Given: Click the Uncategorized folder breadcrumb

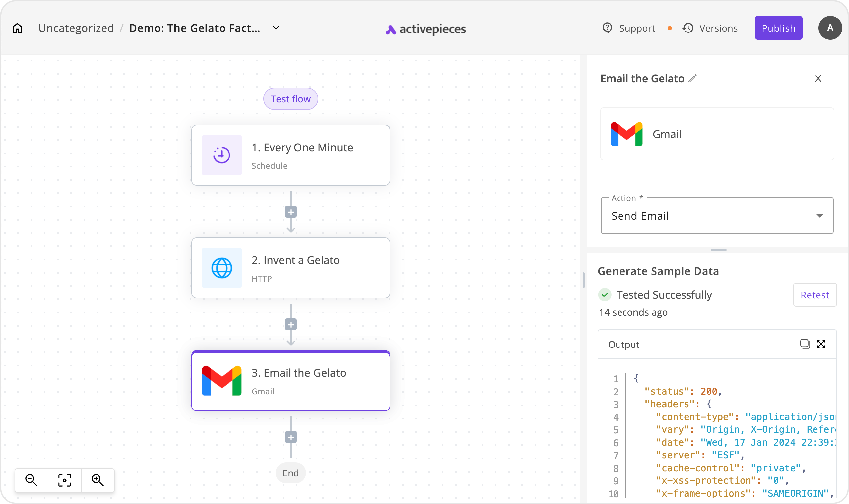Looking at the screenshot, I should (x=76, y=28).
